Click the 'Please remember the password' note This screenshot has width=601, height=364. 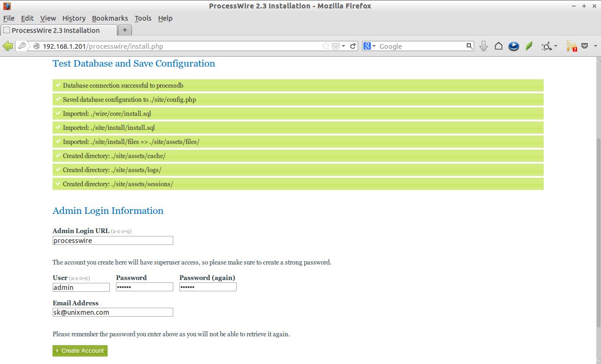coord(171,334)
